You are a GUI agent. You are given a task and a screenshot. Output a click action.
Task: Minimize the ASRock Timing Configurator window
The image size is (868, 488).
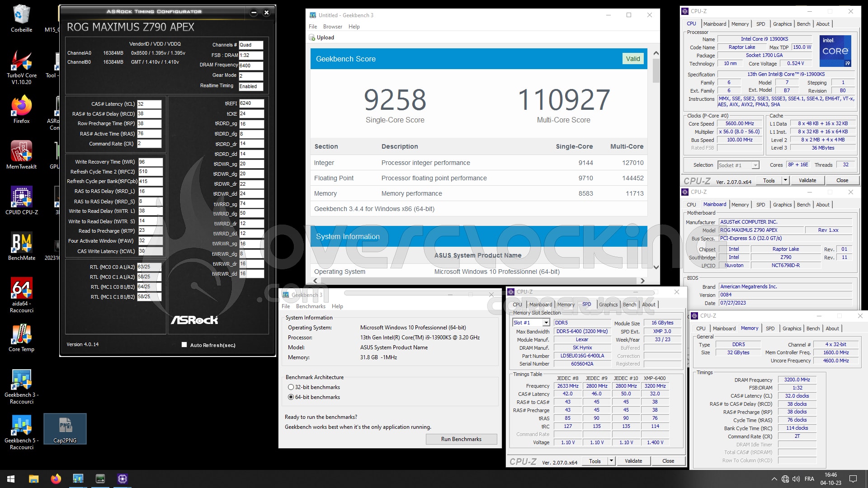(254, 12)
